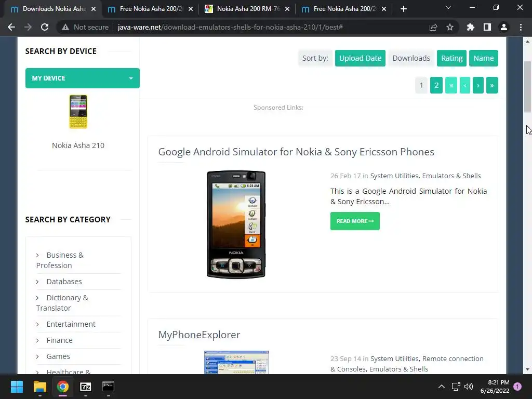Expand the MY DEVICE dropdown
Viewport: 532px width, 399px height.
pos(83,78)
